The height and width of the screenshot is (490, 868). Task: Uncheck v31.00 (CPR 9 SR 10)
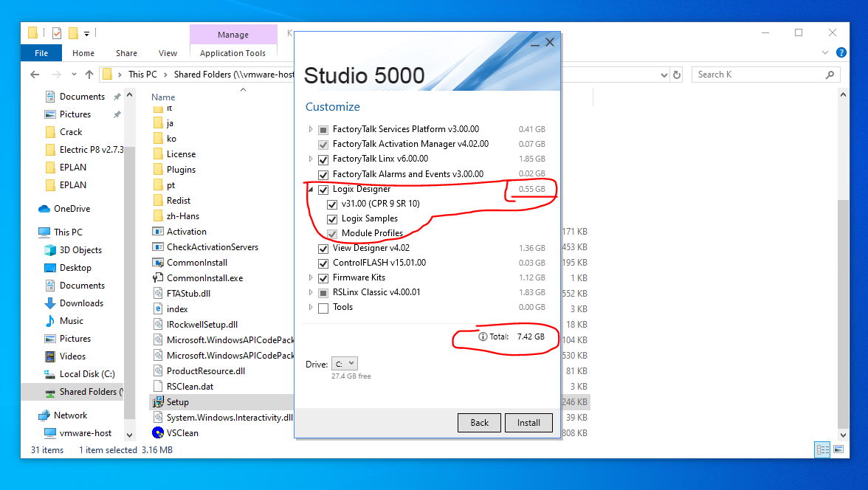click(x=332, y=204)
